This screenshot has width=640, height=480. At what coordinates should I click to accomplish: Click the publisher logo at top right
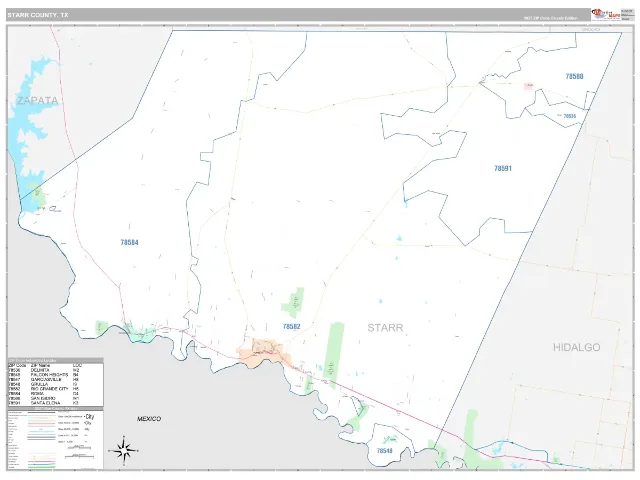pyautogui.click(x=606, y=14)
